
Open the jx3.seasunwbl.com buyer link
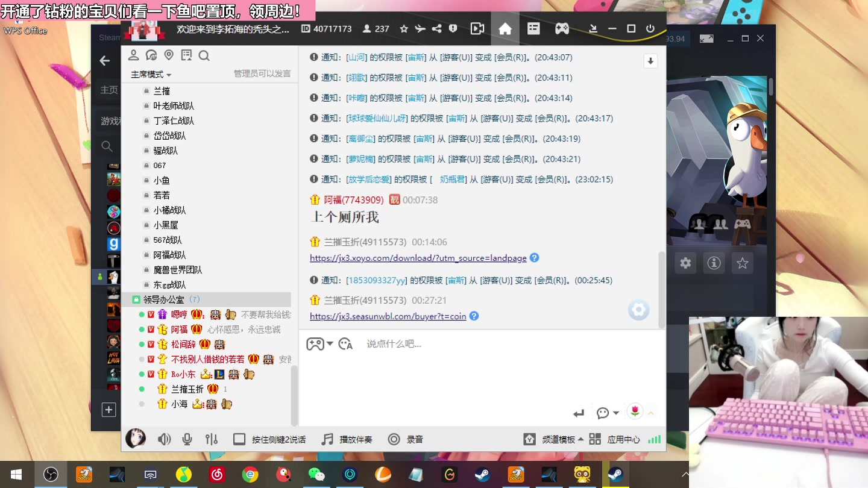[388, 316]
